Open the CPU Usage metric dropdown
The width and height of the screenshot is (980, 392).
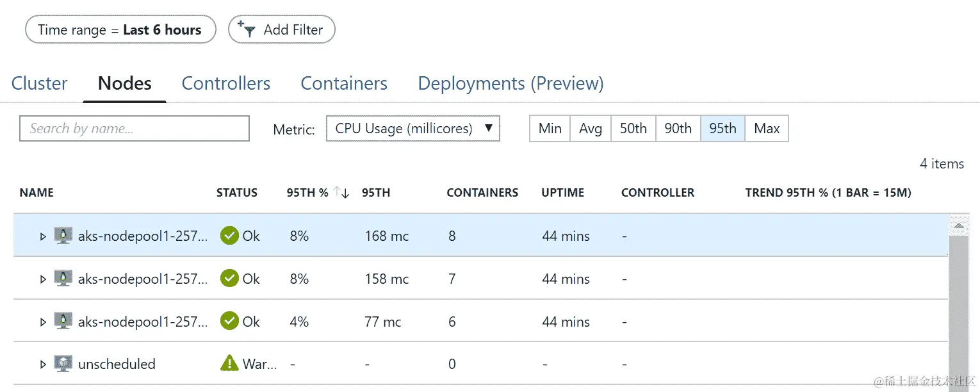(x=412, y=129)
